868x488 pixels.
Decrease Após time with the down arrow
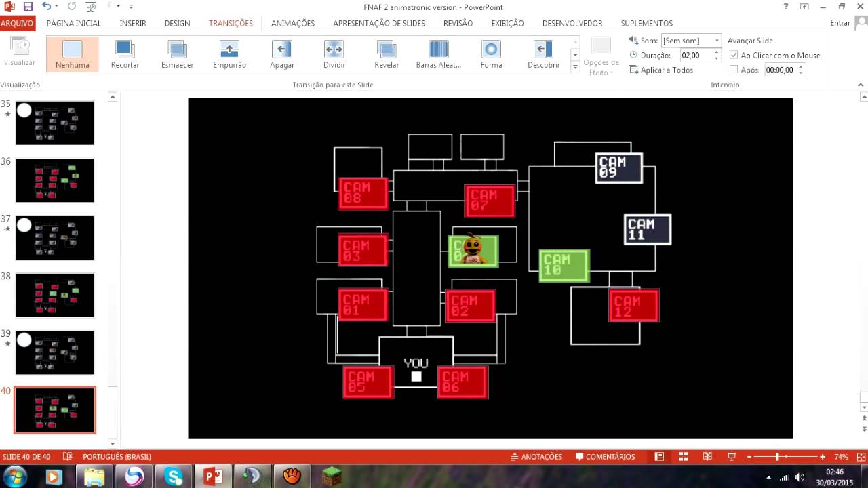tap(801, 73)
